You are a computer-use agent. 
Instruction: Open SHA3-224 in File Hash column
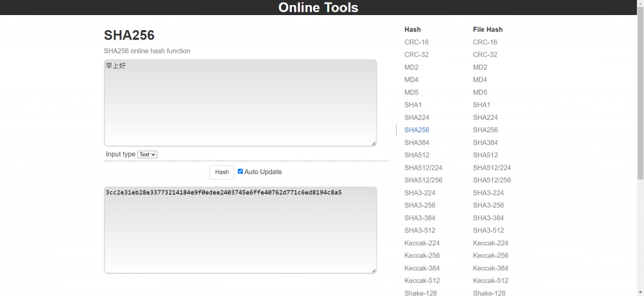(x=488, y=192)
